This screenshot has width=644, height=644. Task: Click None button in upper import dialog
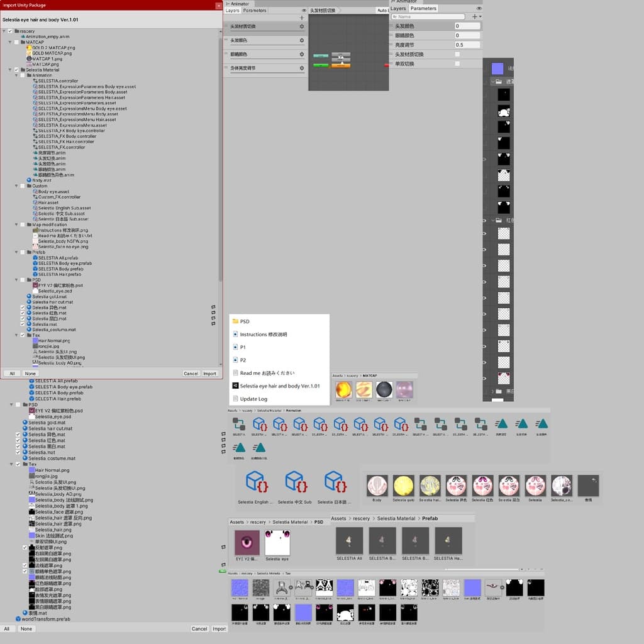(x=30, y=374)
